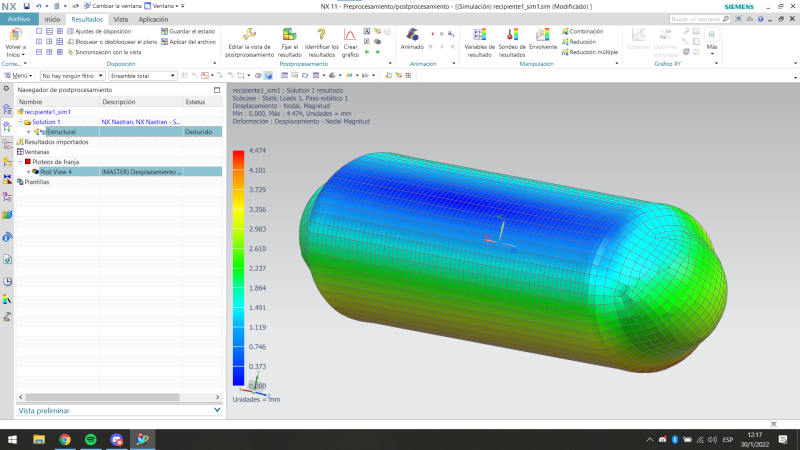Open the 'No hay ningún filtro' dropdown
Screen dimensions: 800x450
tap(72, 76)
